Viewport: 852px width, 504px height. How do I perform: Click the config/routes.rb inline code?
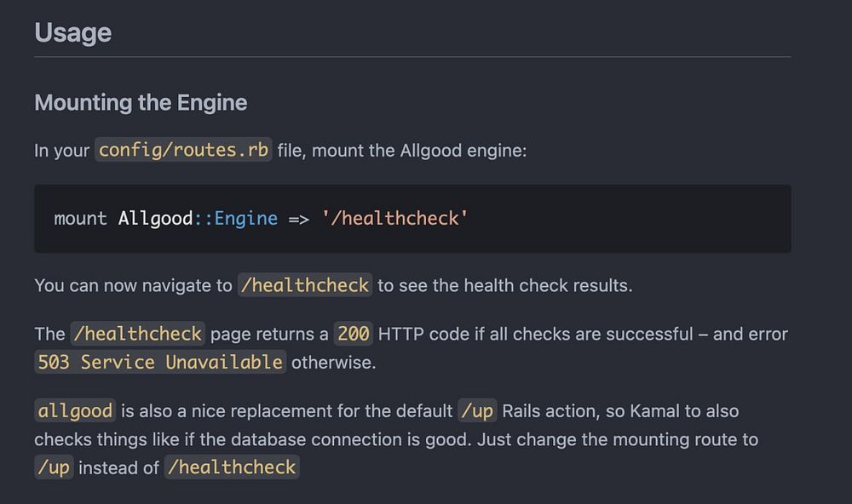coord(183,151)
